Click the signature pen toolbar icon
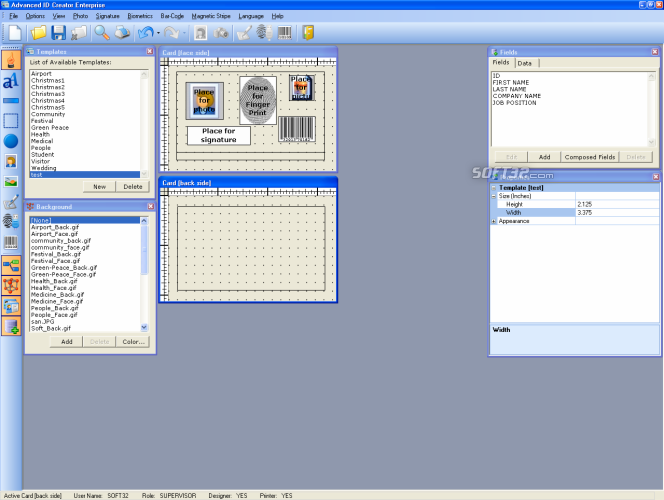This screenshot has width=664, height=500. coord(244,33)
